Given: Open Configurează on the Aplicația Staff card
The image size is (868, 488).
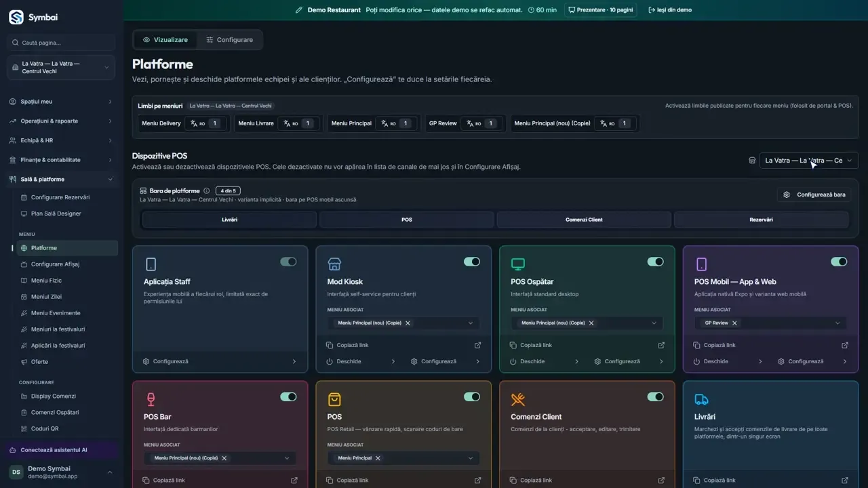Looking at the screenshot, I should (x=220, y=361).
